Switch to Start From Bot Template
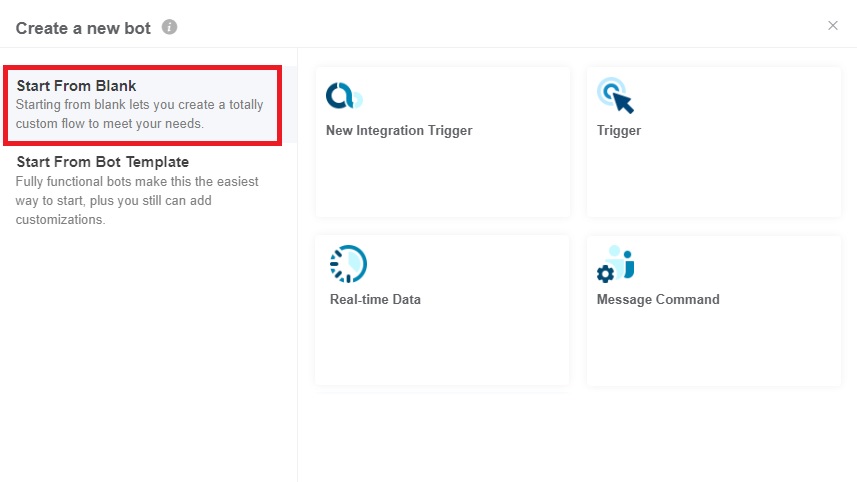Image resolution: width=857 pixels, height=482 pixels. tap(102, 162)
